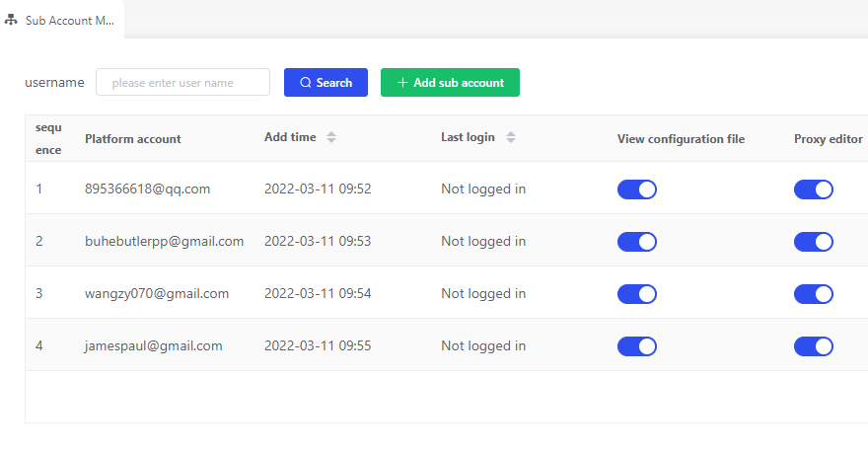Disable Proxy editor for buhebutlerpp@gmail.com row
The width and height of the screenshot is (868, 454).
[813, 242]
